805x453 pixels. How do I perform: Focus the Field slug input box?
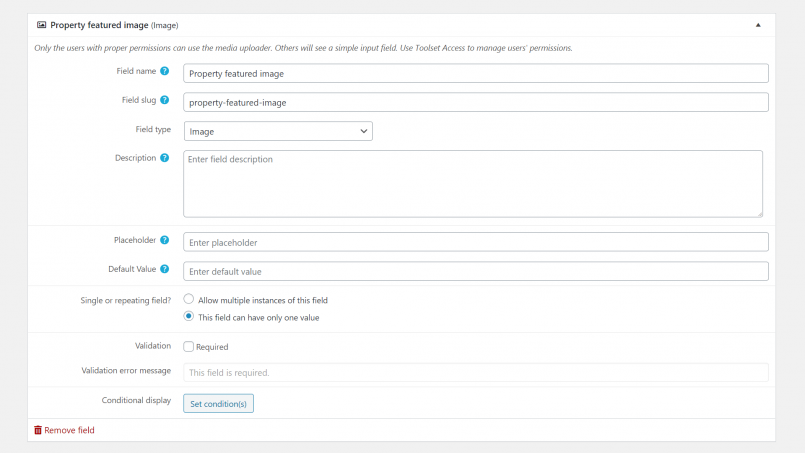(476, 102)
